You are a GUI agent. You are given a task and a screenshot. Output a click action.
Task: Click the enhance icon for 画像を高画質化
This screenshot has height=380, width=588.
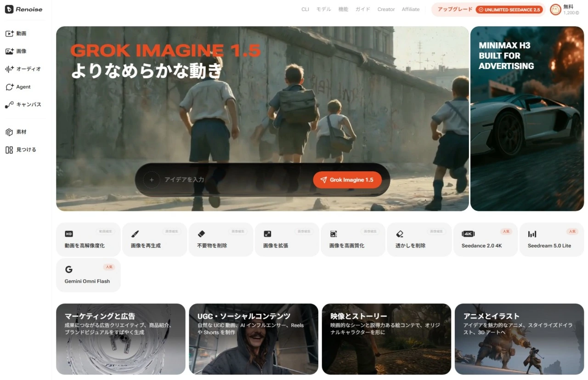coord(334,234)
